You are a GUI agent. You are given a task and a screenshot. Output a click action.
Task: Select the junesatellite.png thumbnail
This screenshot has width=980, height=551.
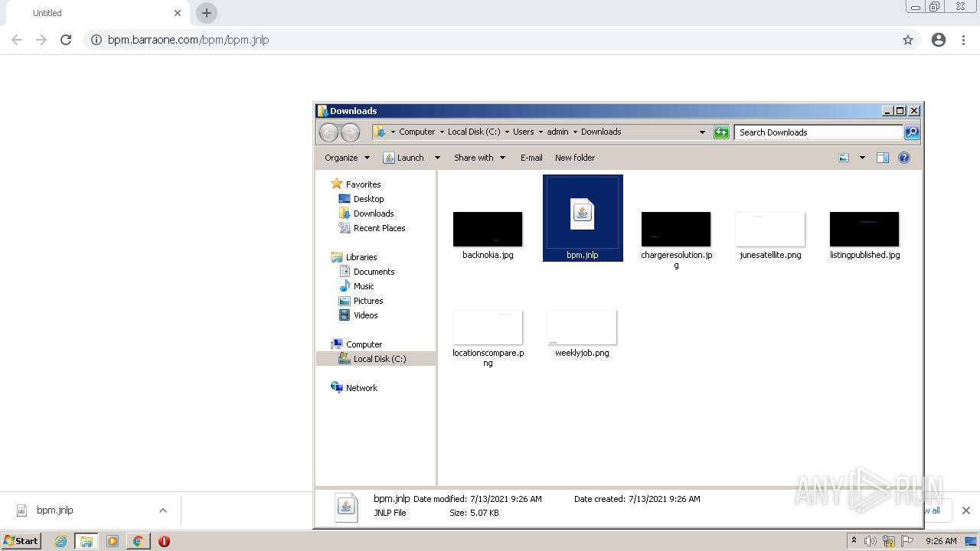(770, 230)
